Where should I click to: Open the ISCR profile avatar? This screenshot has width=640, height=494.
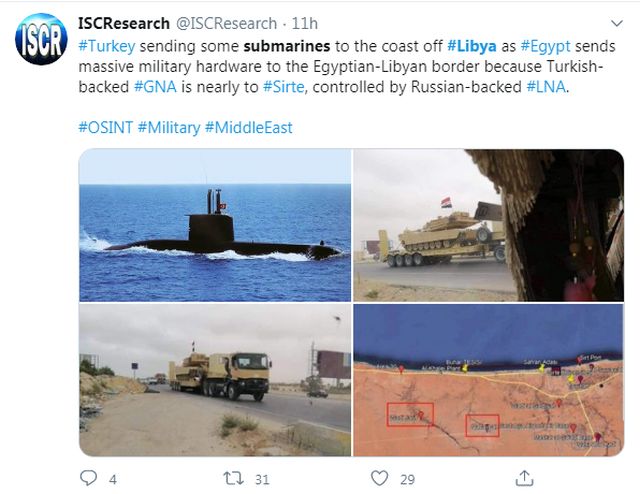41,39
